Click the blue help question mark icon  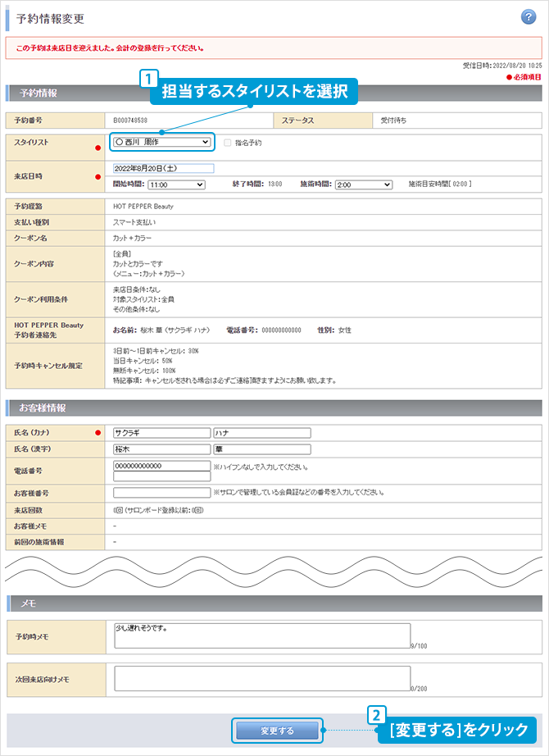pyautogui.click(x=529, y=18)
